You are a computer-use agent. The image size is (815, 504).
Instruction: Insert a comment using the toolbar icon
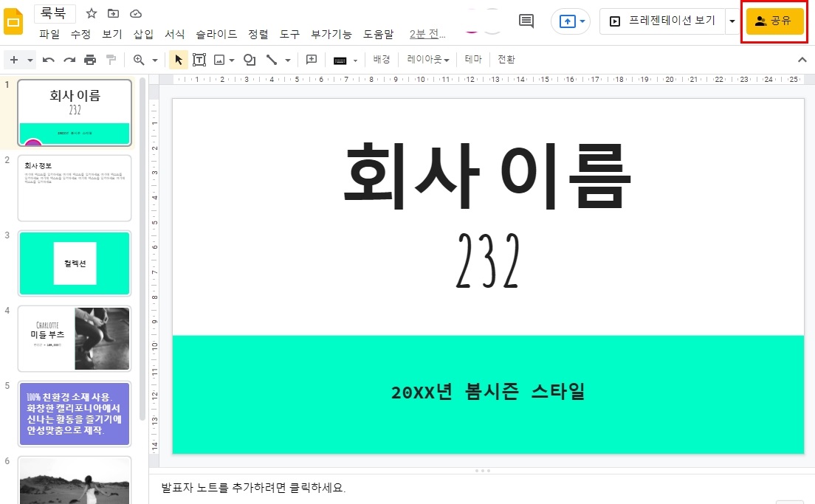[311, 59]
